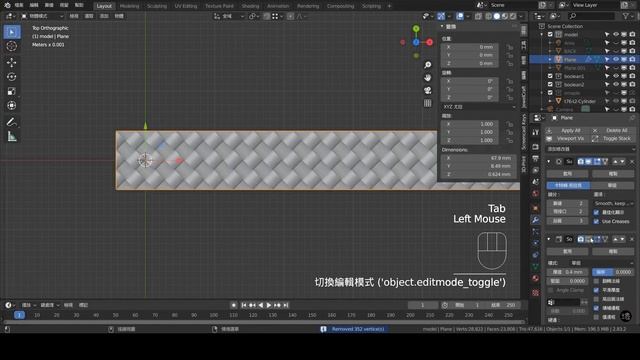Viewport: 640px width, 360px height.
Task: Toggle X-ray display in viewport header
Action: tap(478, 16)
